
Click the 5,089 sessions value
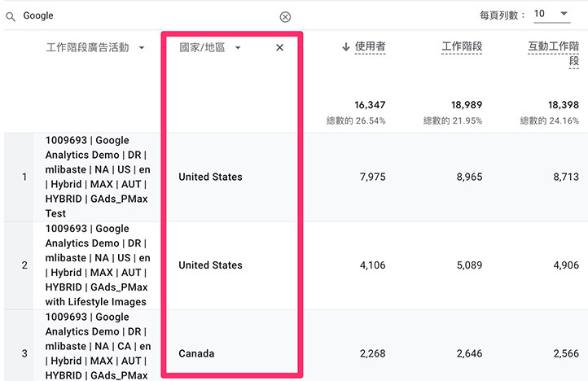(467, 265)
